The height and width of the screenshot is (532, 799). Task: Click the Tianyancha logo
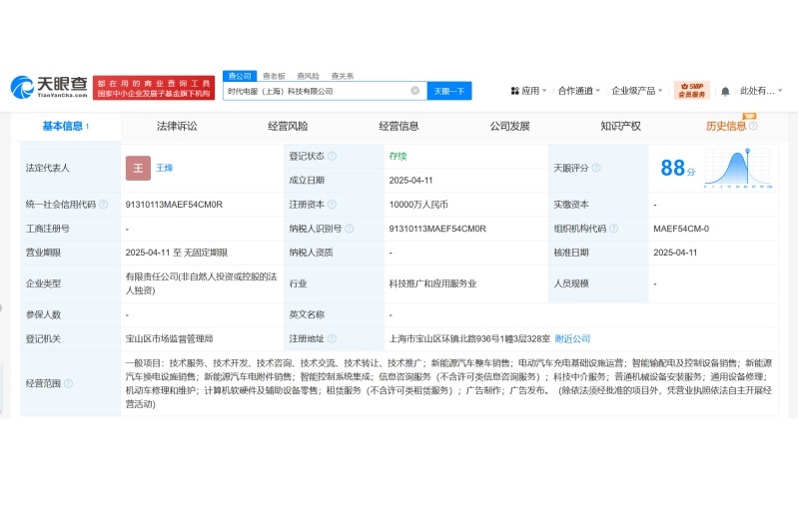point(48,88)
